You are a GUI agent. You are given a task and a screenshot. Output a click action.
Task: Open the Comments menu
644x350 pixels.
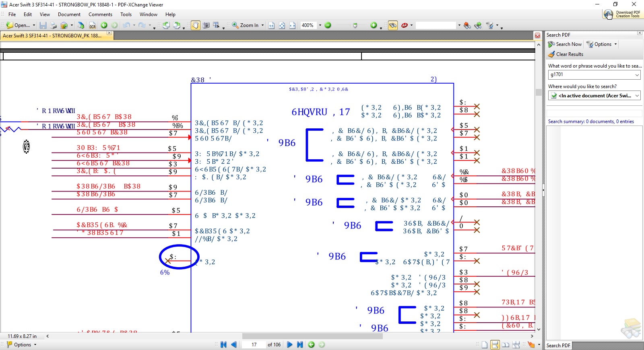tap(100, 14)
